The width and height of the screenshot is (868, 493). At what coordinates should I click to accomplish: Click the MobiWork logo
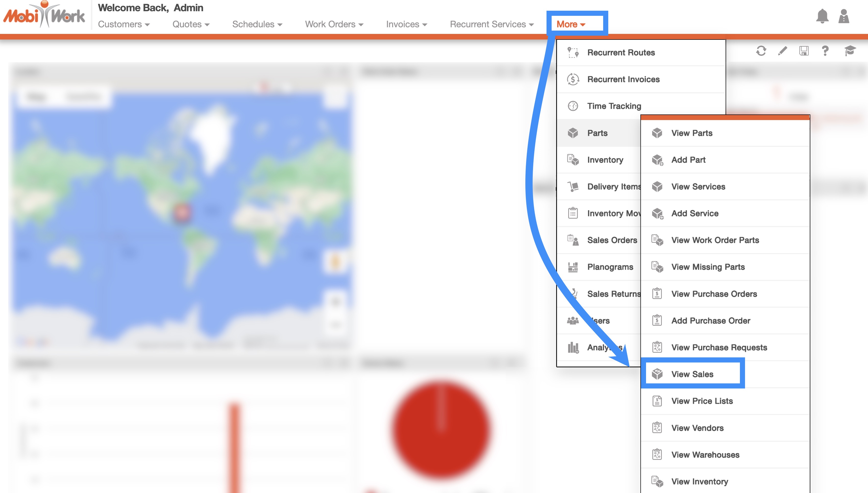click(x=44, y=15)
